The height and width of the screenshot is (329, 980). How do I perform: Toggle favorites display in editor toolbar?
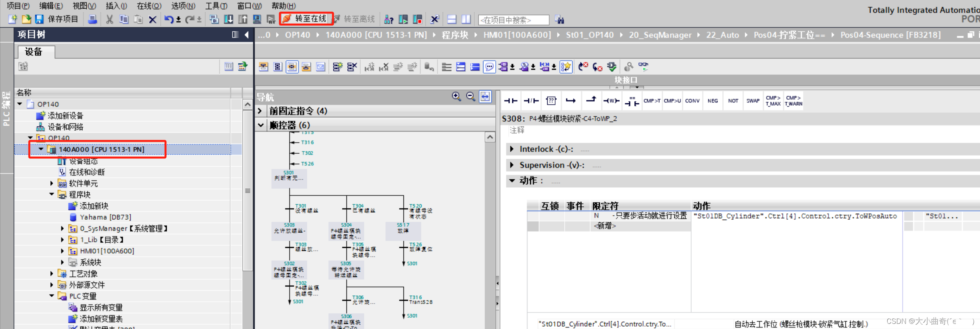tap(566, 67)
